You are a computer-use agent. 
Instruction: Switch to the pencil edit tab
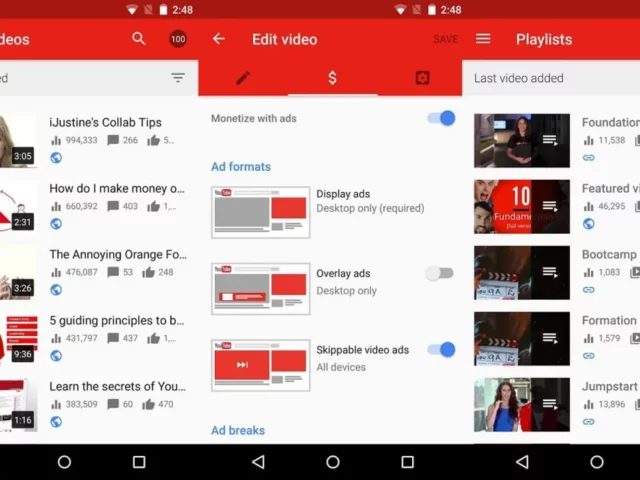point(243,78)
